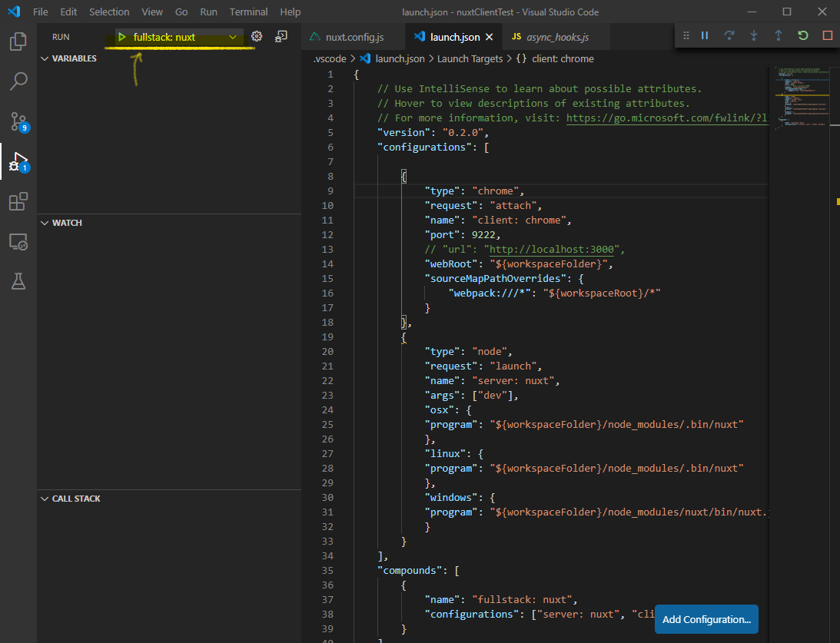840x643 pixels.
Task: Open the Remote Explorer panel
Action: [17, 241]
